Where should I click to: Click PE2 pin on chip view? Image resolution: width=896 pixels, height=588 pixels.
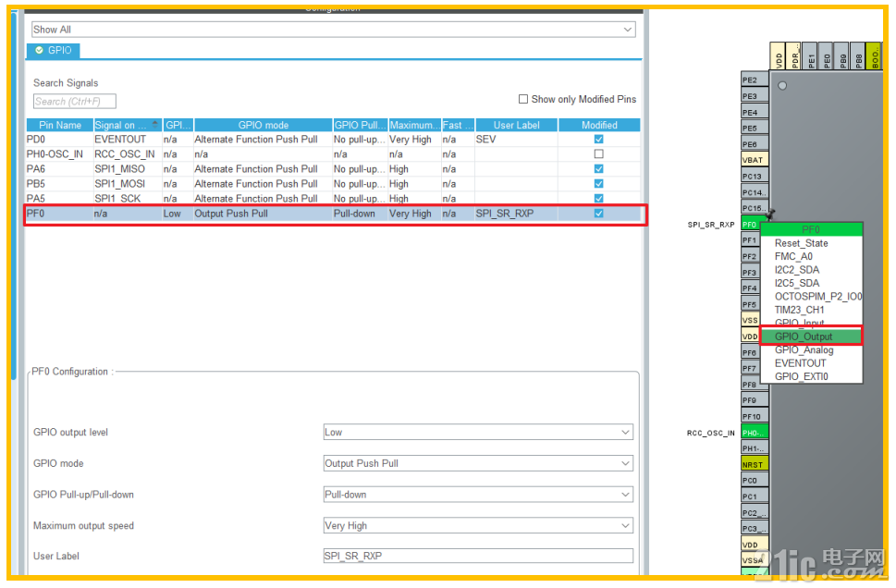(755, 80)
